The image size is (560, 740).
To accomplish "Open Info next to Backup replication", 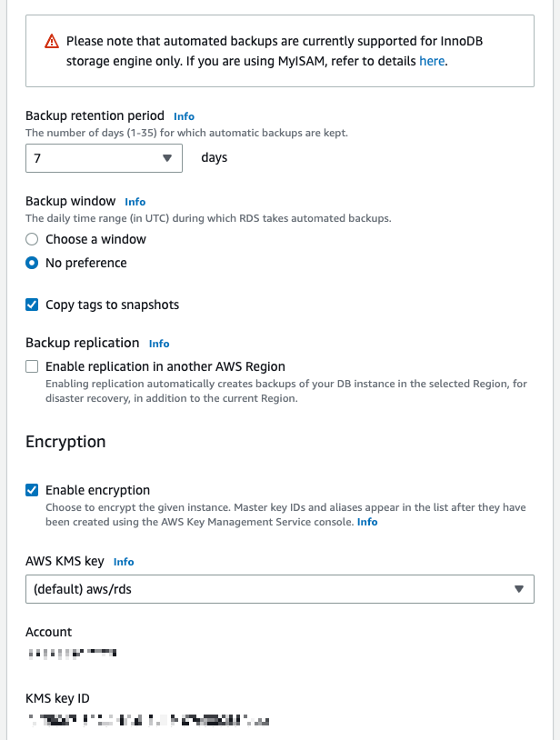I will [x=159, y=344].
